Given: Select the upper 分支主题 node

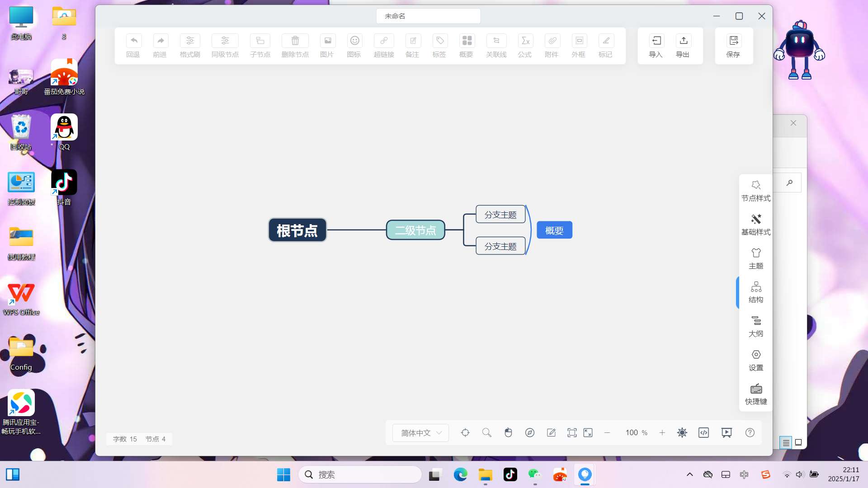Looking at the screenshot, I should pos(500,215).
